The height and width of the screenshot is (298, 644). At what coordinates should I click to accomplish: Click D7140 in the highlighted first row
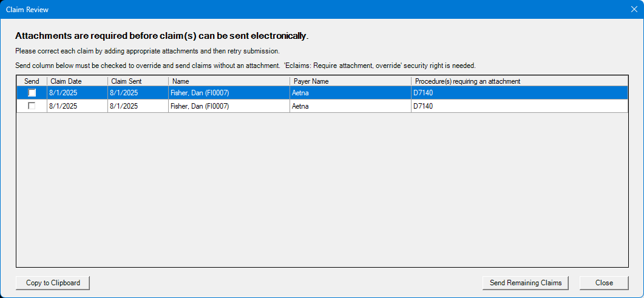[x=520, y=93]
